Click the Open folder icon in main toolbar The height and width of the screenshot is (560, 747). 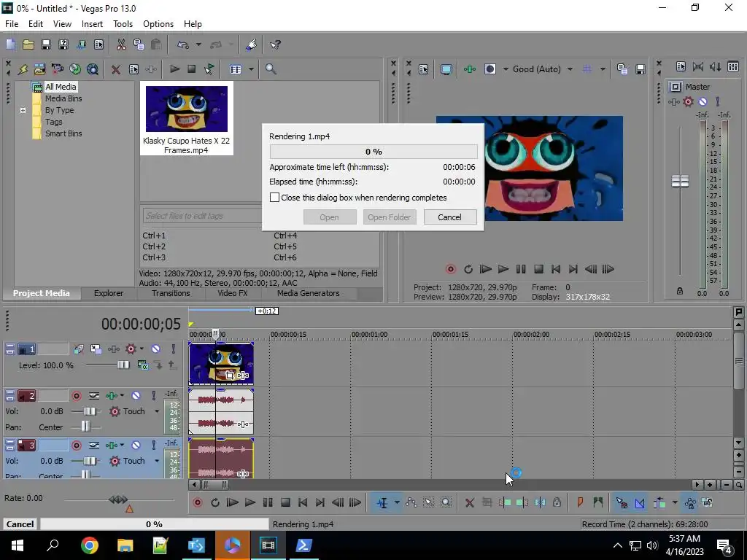pos(28,44)
